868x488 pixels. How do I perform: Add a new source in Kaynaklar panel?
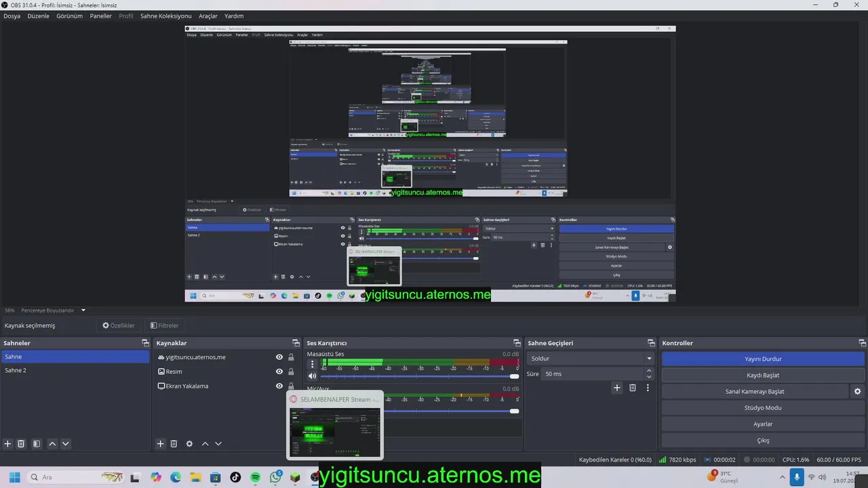tap(161, 444)
